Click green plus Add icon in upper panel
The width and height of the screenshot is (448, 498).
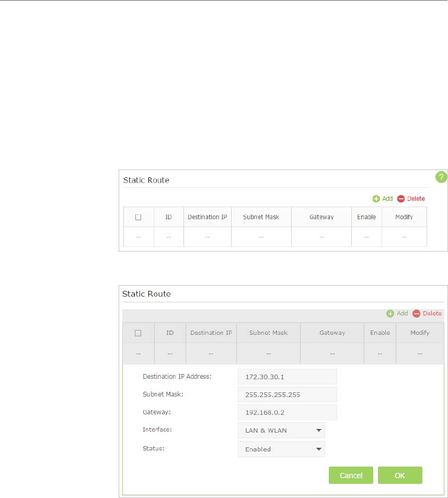click(376, 199)
